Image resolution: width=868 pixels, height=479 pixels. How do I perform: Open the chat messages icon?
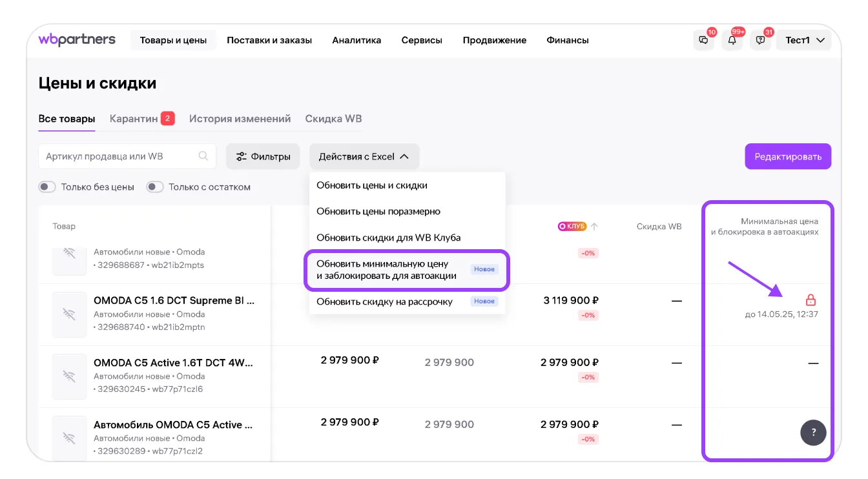(703, 40)
